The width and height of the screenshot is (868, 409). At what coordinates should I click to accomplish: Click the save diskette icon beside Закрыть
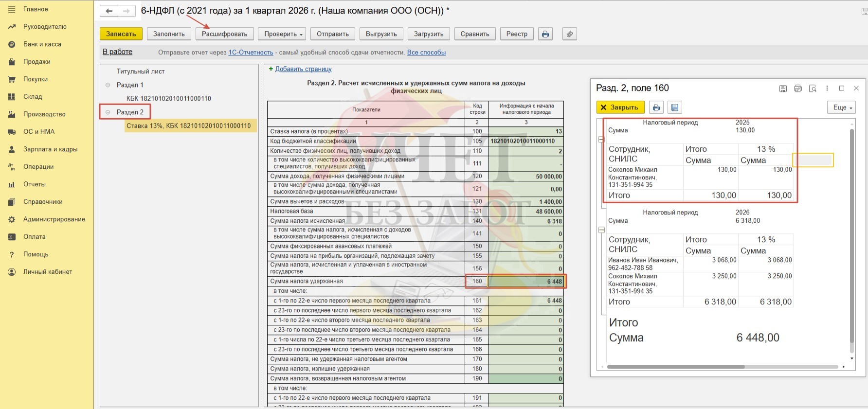point(674,107)
